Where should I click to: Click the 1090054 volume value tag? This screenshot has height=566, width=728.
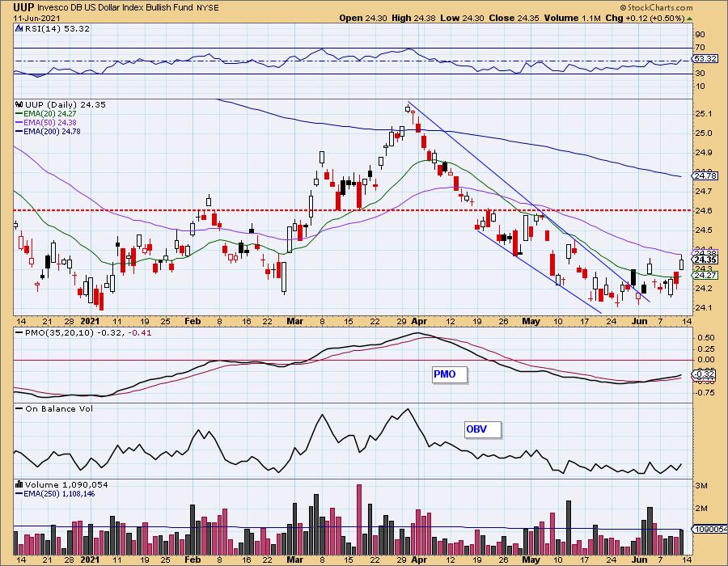click(x=710, y=529)
